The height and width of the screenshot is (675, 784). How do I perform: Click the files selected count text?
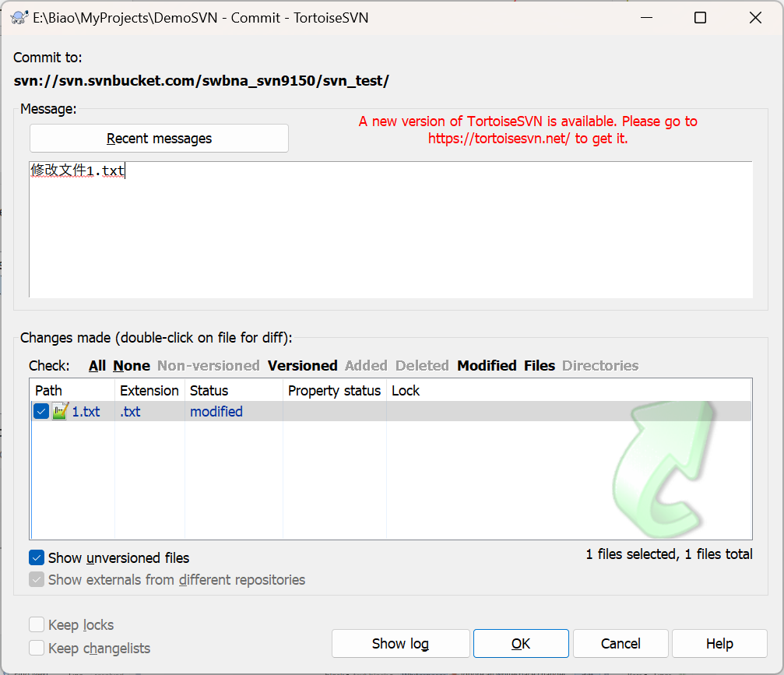[669, 554]
